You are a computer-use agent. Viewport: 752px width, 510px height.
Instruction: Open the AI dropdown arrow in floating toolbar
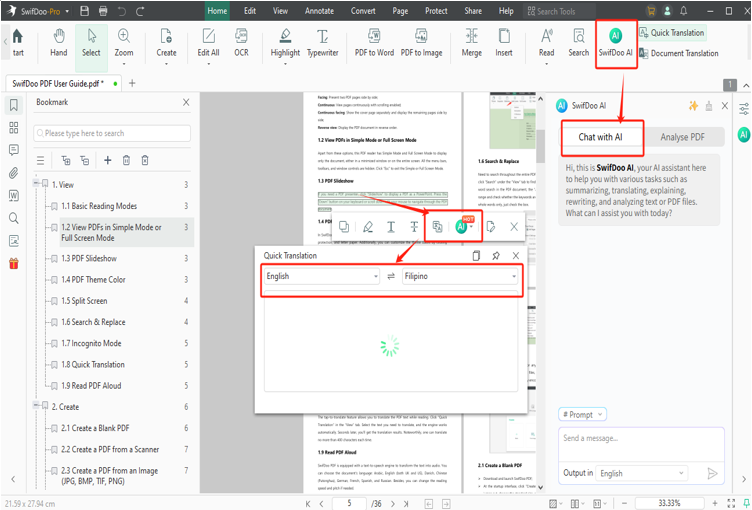click(472, 227)
